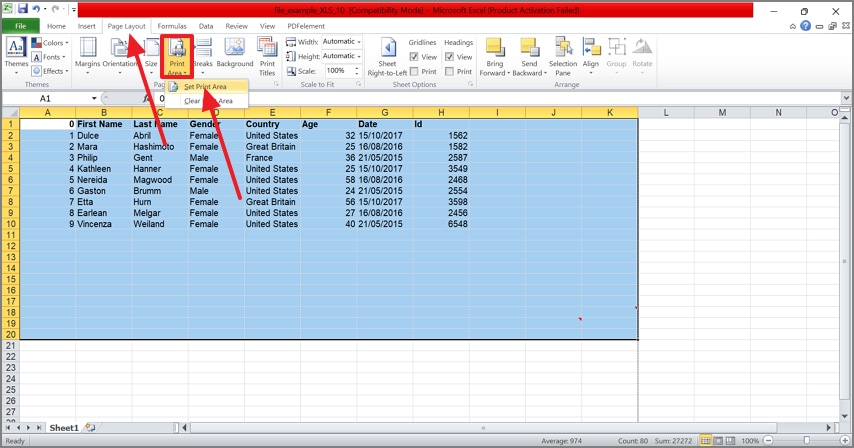Choose Set Print Area menu item
Screen dimensions: 854x448
(206, 87)
